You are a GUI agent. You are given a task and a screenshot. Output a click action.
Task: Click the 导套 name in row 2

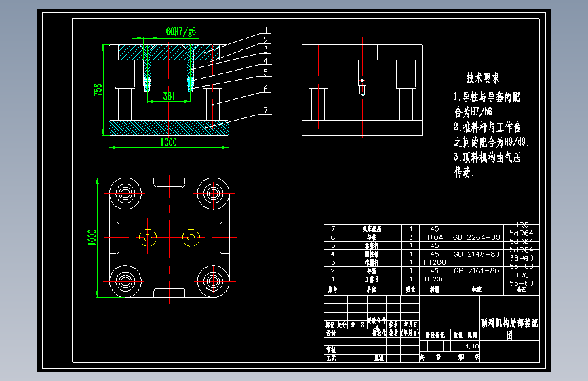(x=371, y=270)
